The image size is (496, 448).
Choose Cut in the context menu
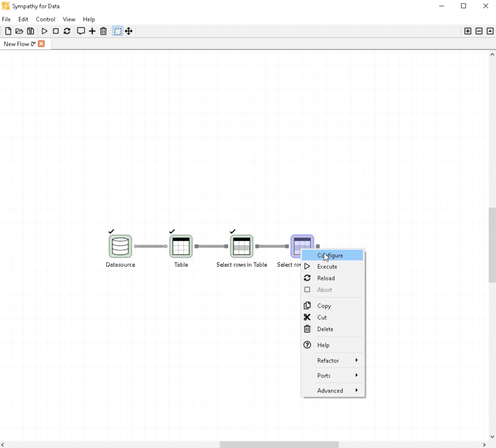[x=332, y=317]
